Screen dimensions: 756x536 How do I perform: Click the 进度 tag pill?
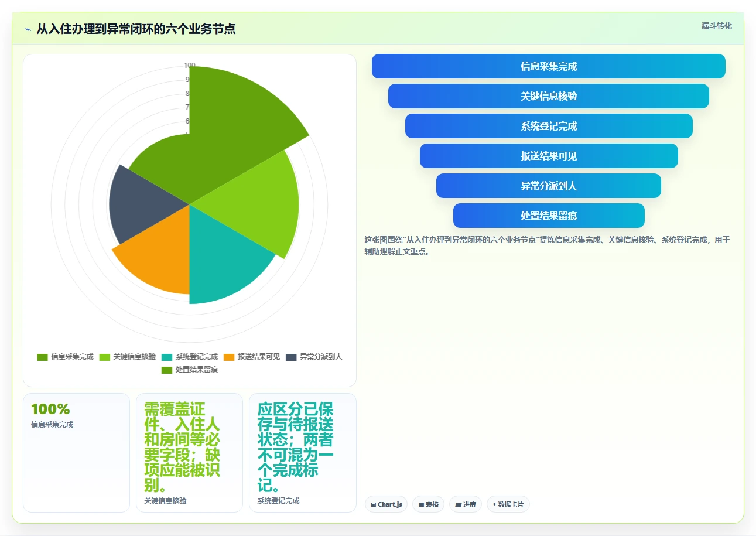point(466,504)
